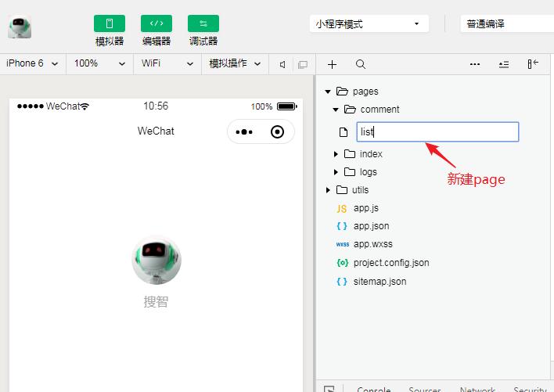Screen dimensions: 554x392
Task: Click the pages open-folder icon
Action: (x=342, y=92)
